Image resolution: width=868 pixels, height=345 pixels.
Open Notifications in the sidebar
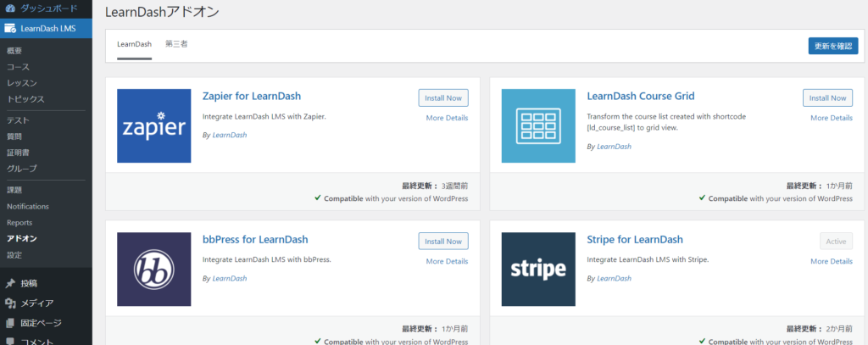coord(28,207)
